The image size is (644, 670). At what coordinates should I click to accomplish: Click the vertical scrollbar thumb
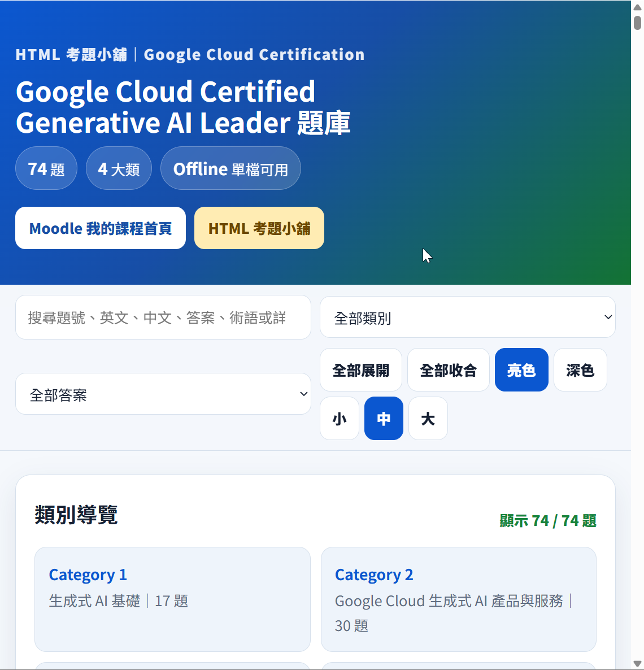pyautogui.click(x=637, y=22)
